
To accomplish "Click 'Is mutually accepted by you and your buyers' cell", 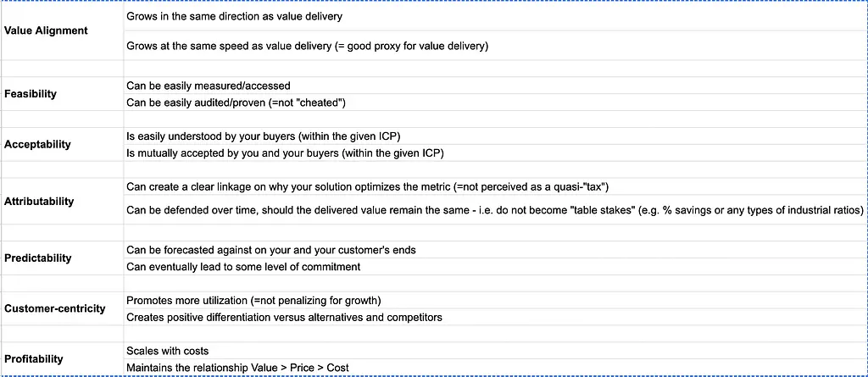I will click(x=285, y=153).
